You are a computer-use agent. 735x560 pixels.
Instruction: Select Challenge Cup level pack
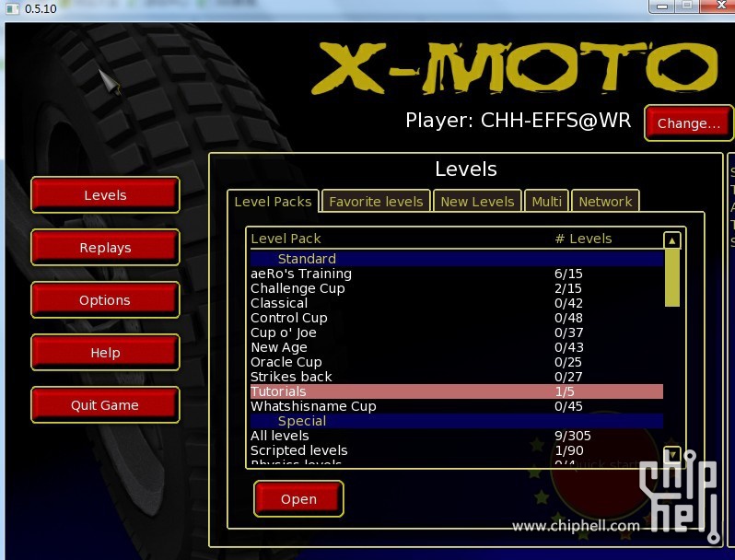click(x=457, y=288)
